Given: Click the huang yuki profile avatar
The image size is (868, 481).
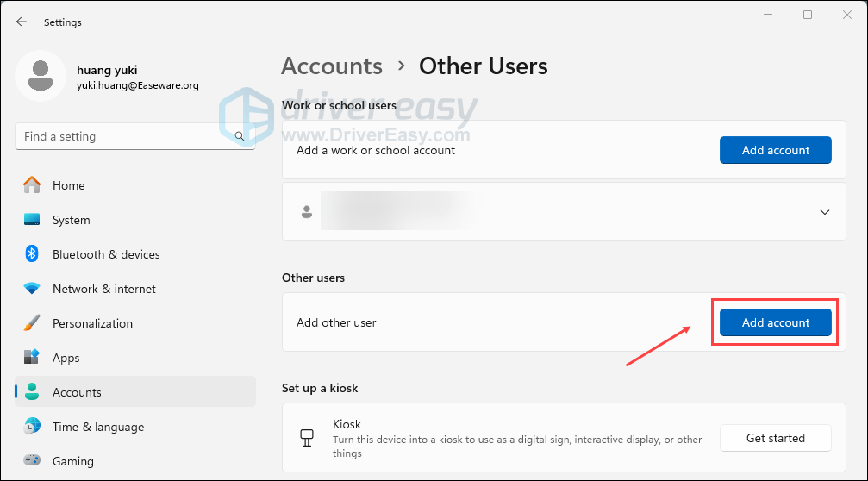Looking at the screenshot, I should [40, 75].
